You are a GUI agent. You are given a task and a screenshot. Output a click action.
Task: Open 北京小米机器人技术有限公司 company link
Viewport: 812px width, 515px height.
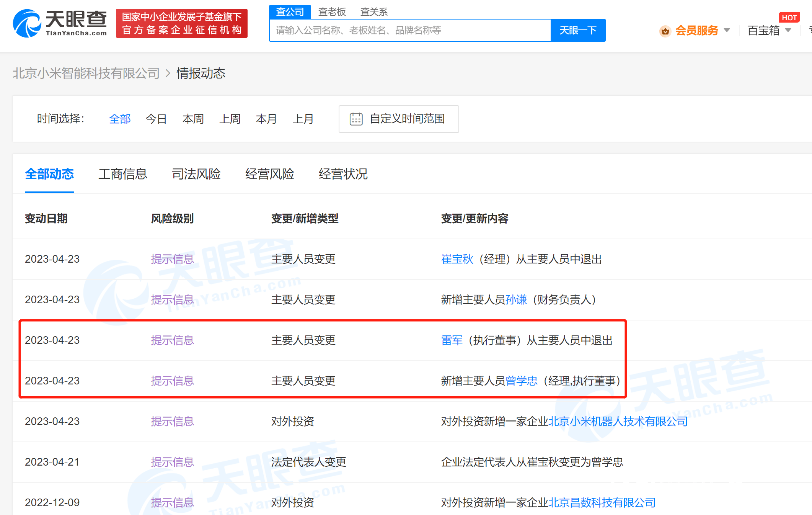618,422
